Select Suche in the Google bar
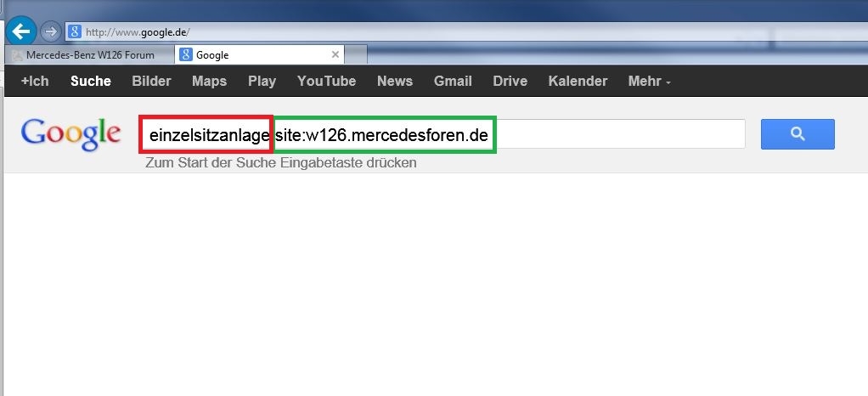This screenshot has width=868, height=396. (91, 81)
